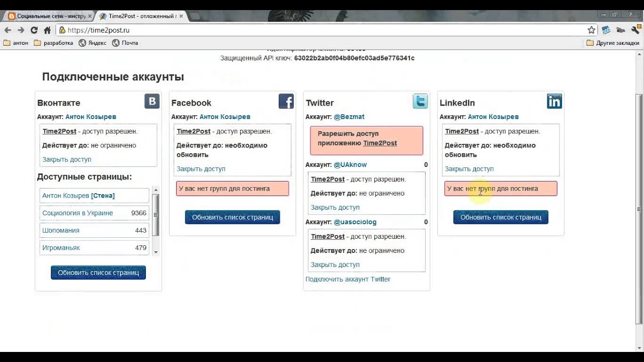The width and height of the screenshot is (644, 362).
Task: Click pages list scroll down arrow
Action: click(156, 252)
